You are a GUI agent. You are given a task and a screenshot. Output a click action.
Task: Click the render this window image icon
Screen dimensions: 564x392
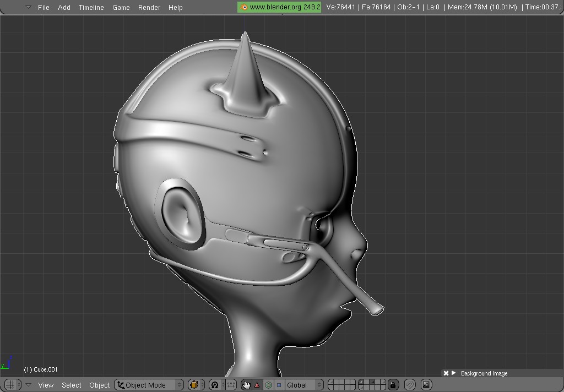click(426, 385)
